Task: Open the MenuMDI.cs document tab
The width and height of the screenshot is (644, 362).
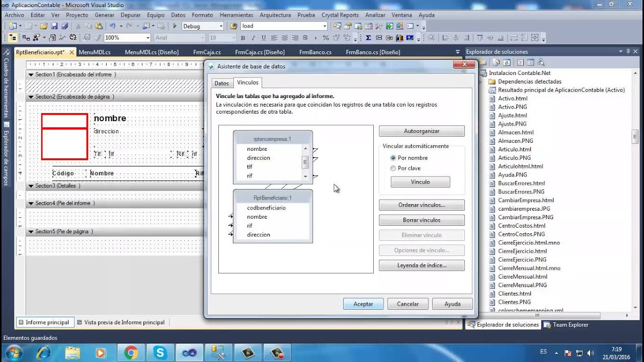Action: 95,52
